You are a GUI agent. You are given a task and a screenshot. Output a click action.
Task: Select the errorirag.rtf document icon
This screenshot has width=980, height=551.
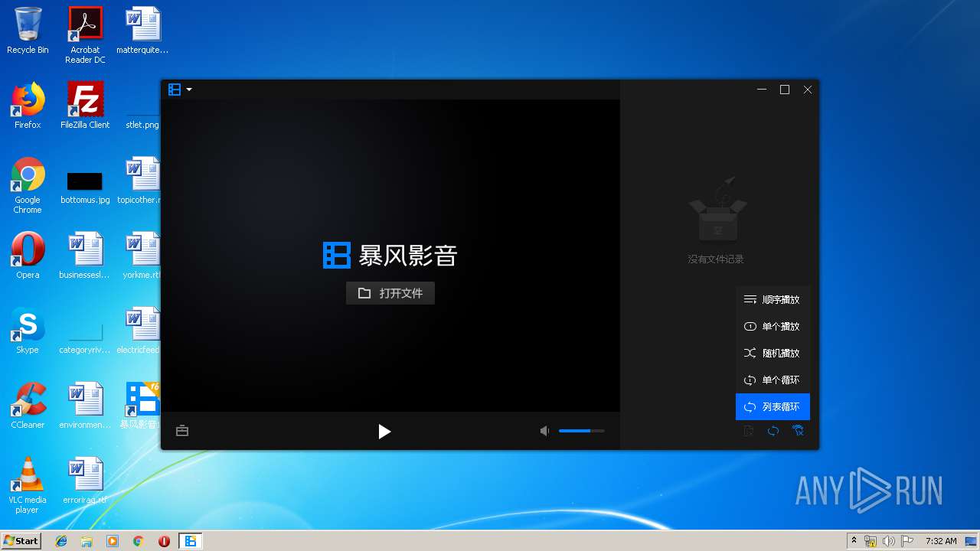[x=85, y=481]
